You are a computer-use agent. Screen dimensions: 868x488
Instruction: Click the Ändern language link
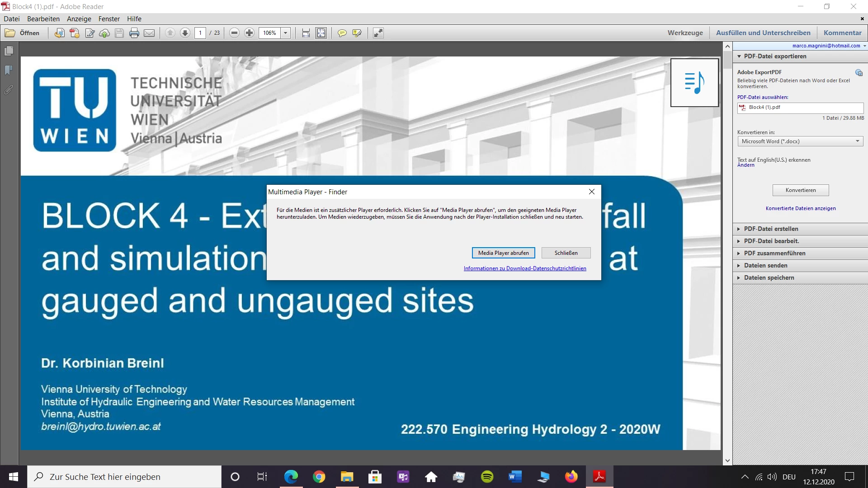746,165
